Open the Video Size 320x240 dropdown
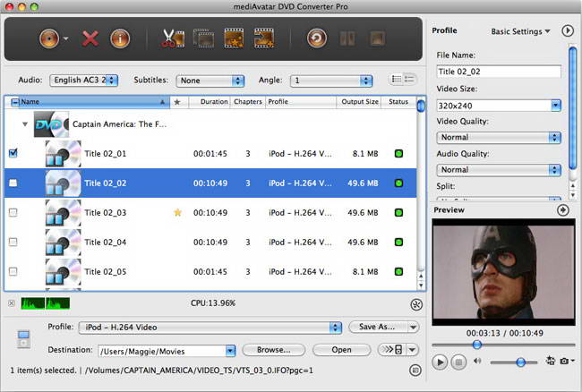The width and height of the screenshot is (582, 392). tap(499, 105)
